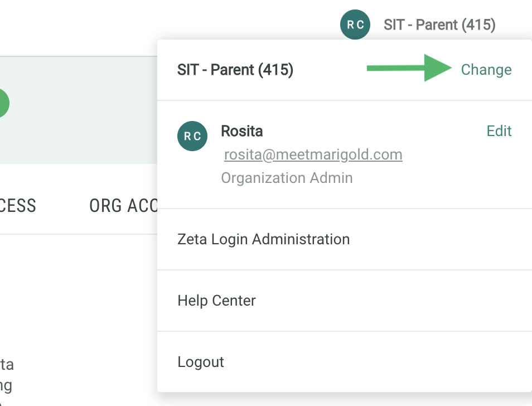The width and height of the screenshot is (532, 406).
Task: Click the green circle at the left edge
Action: [x=3, y=103]
